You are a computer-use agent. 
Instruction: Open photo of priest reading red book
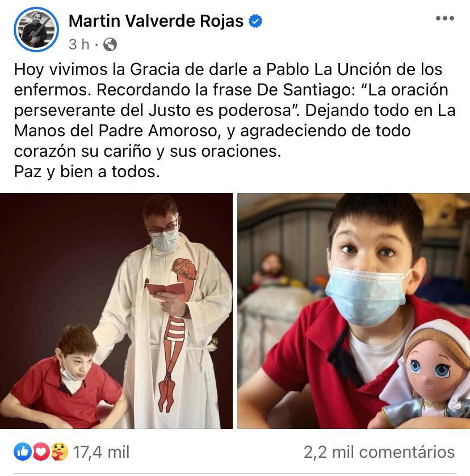click(116, 311)
